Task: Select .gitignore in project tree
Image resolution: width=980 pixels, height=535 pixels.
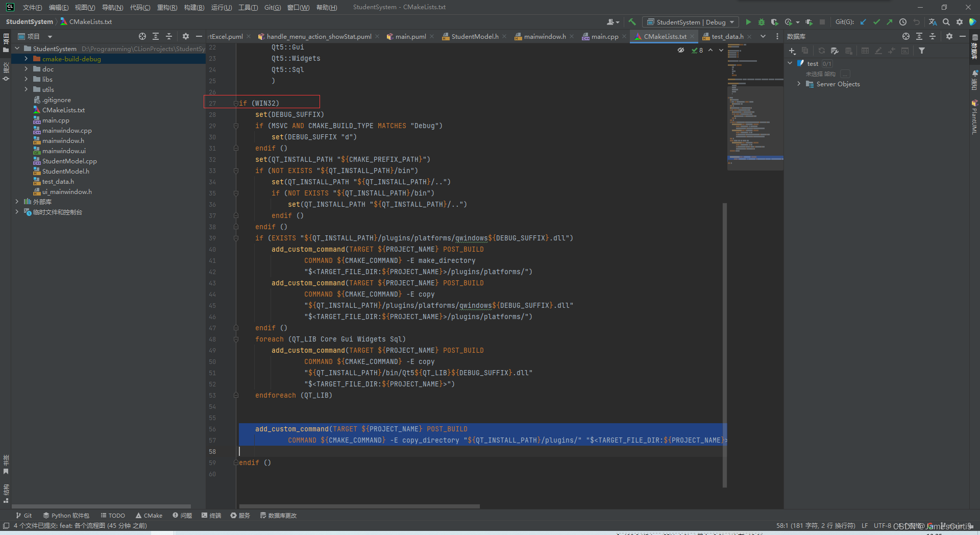Action: pyautogui.click(x=56, y=100)
